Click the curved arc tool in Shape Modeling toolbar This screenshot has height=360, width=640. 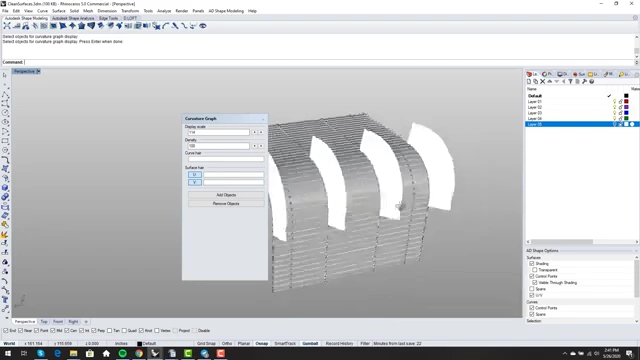[x=165, y=26]
